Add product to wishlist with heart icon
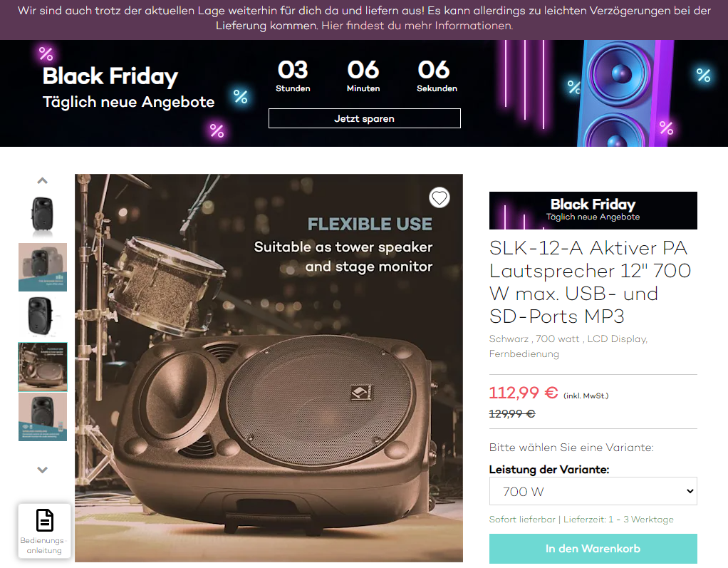728x568 pixels. 439,198
